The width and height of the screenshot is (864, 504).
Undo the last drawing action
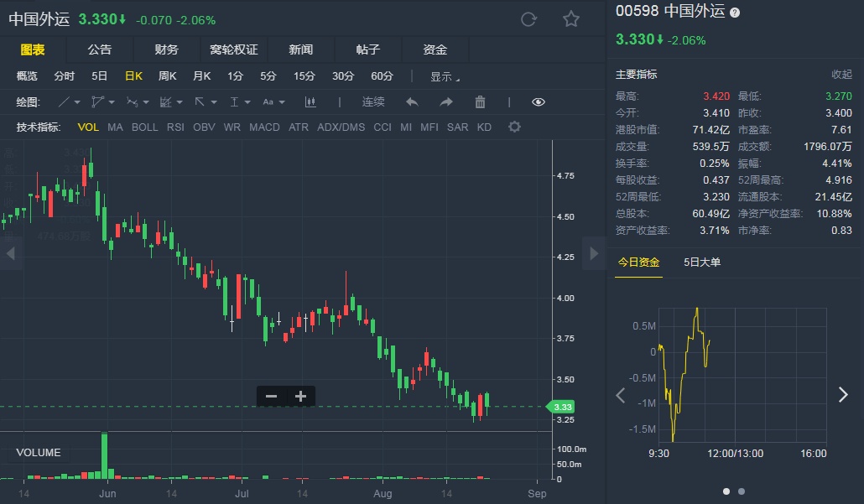412,102
